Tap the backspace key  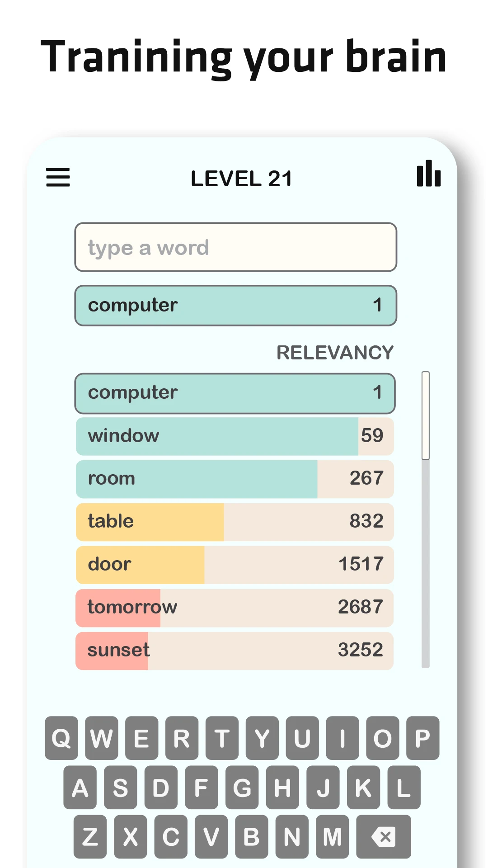(x=384, y=837)
